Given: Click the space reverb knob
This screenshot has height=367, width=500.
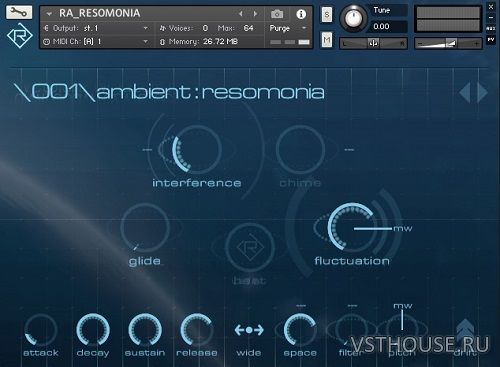Looking at the screenshot, I should pyautogui.click(x=300, y=329).
